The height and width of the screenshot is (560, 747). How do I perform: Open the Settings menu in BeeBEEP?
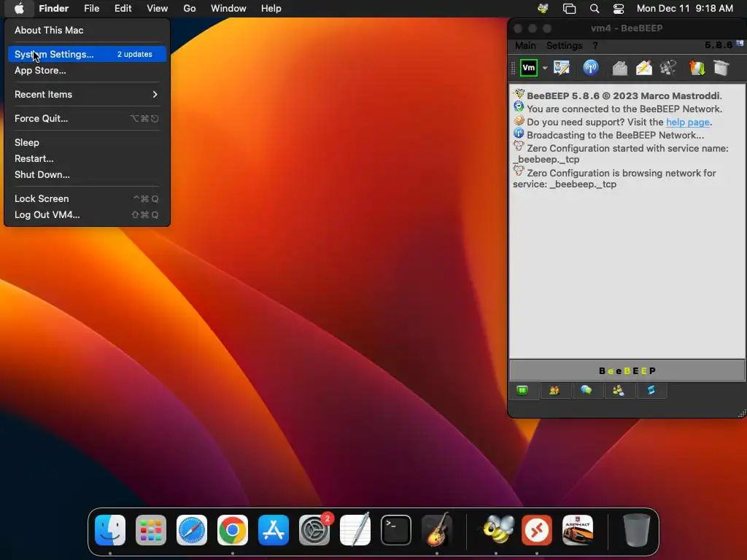(x=564, y=46)
